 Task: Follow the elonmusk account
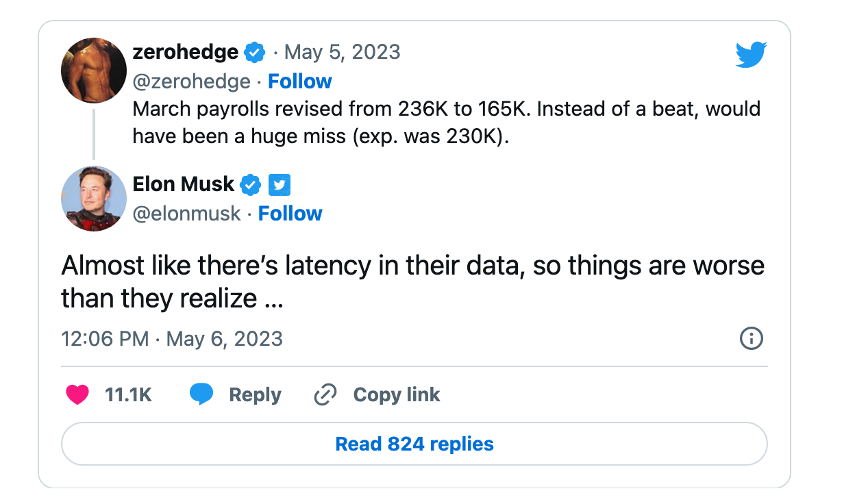(x=290, y=214)
